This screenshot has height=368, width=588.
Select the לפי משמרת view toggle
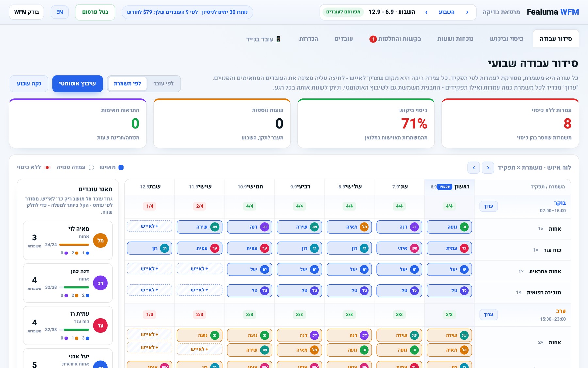point(127,84)
